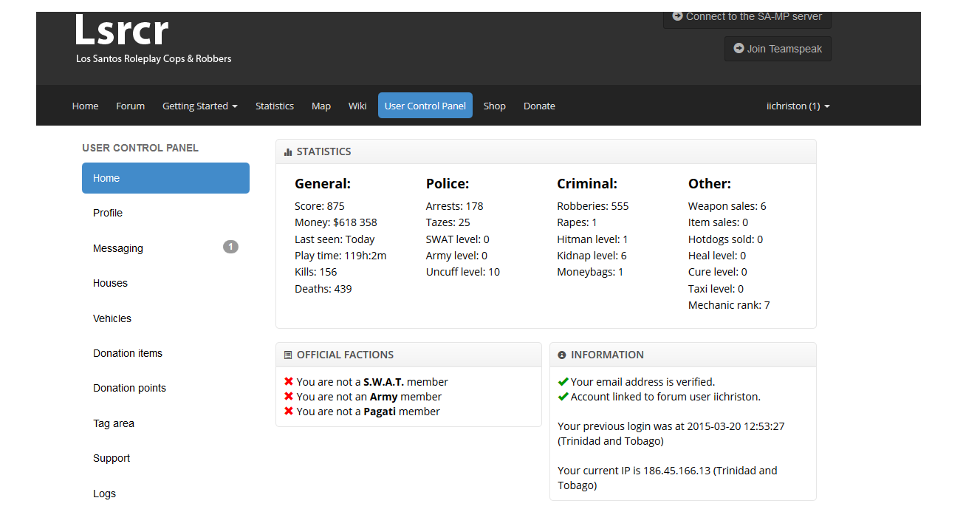
Task: Click the green check for verified email
Action: pos(563,382)
